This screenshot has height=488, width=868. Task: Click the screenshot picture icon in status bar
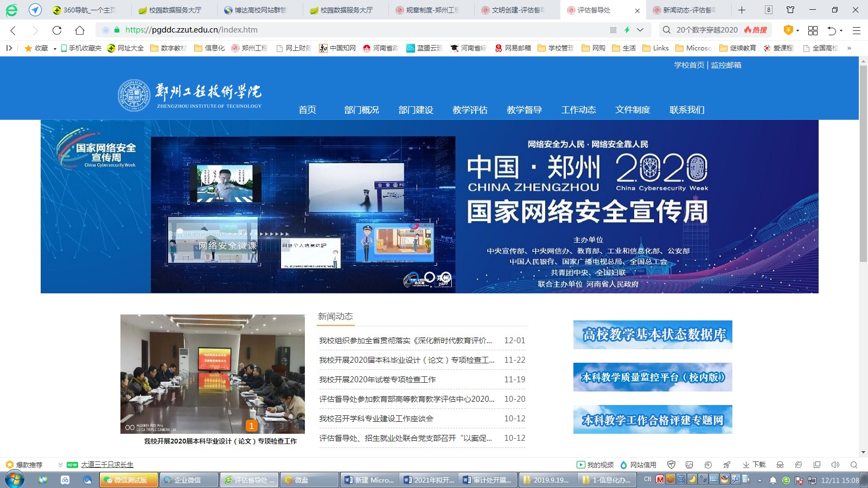[x=690, y=465]
